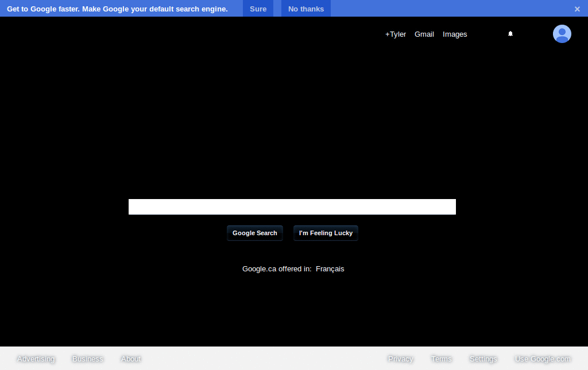Screen dimensions: 588x370
Task: Open the Settings footer menu
Action: coord(483,359)
